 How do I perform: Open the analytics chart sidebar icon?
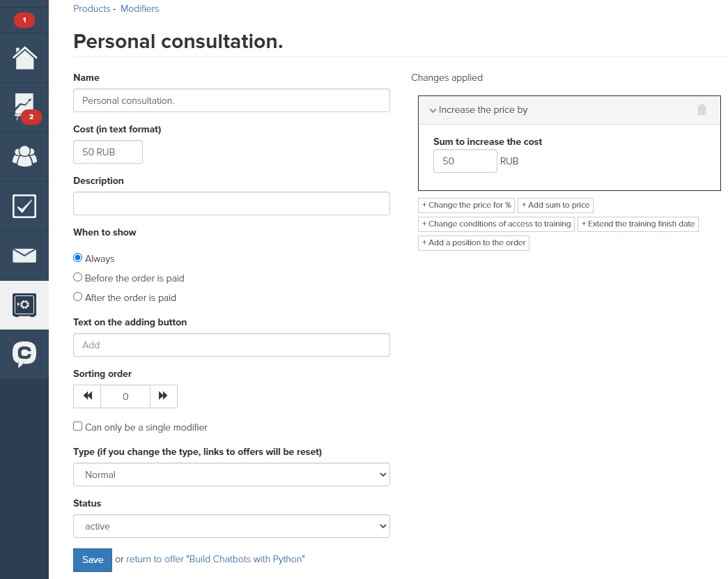click(x=24, y=107)
